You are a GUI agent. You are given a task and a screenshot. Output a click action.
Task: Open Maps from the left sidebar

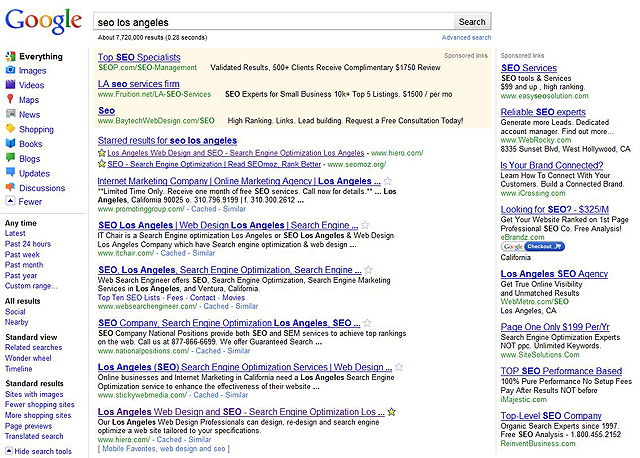click(28, 100)
